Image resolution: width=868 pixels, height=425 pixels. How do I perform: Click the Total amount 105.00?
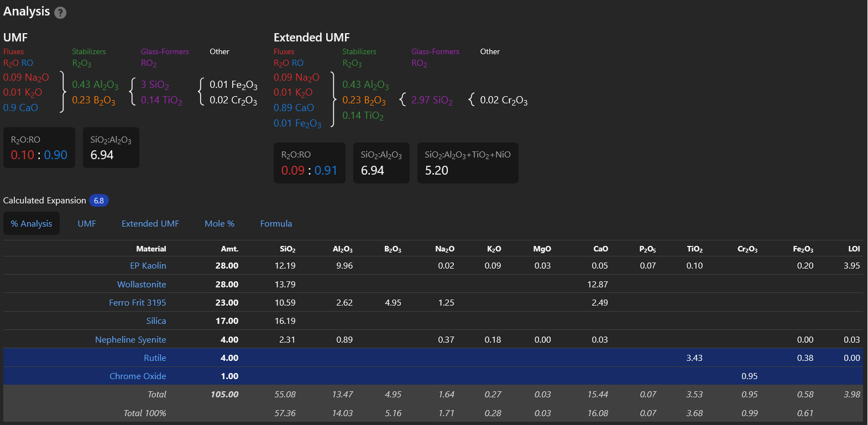224,395
